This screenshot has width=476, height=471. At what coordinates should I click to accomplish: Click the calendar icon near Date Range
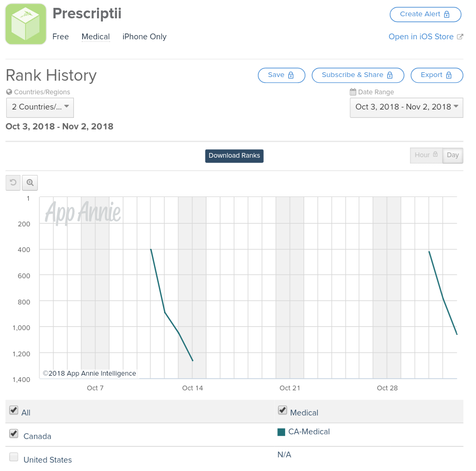coord(353,92)
